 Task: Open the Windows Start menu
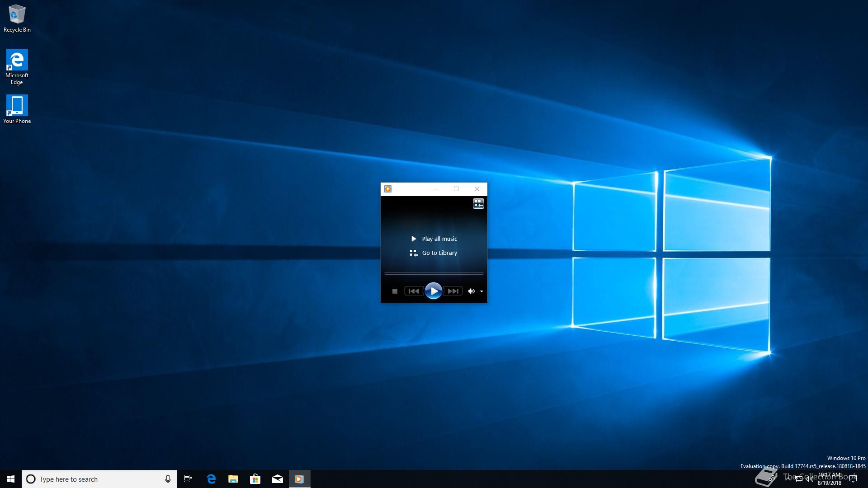pyautogui.click(x=11, y=479)
